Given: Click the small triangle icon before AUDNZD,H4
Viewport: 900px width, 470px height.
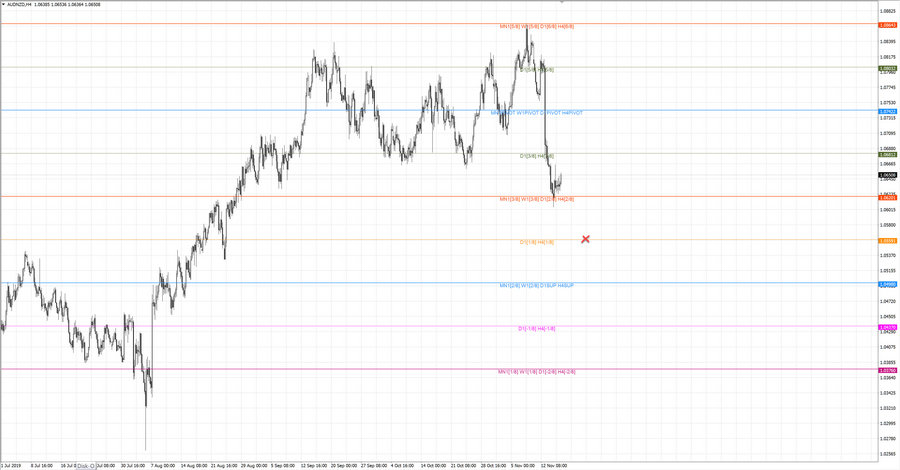Looking at the screenshot, I should coord(3,4).
